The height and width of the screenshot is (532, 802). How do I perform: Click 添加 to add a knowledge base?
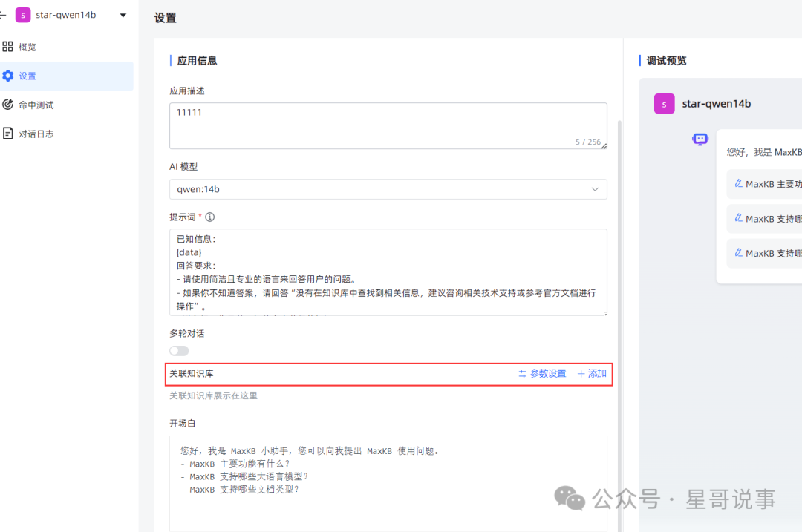click(x=592, y=373)
